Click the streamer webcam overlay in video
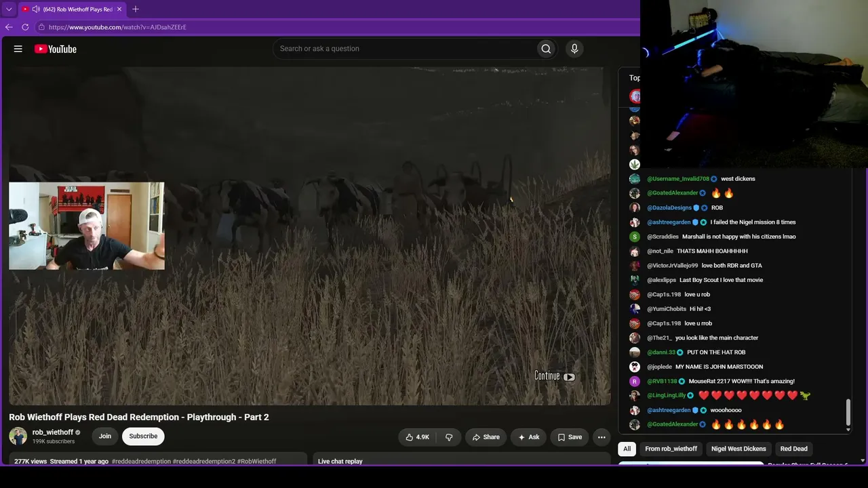The image size is (868, 488). point(87,226)
